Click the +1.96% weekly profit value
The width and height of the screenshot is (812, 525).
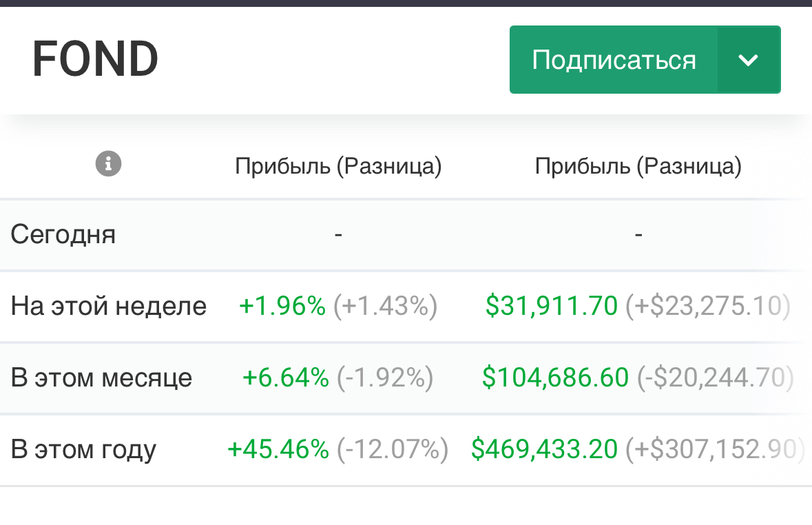click(282, 306)
